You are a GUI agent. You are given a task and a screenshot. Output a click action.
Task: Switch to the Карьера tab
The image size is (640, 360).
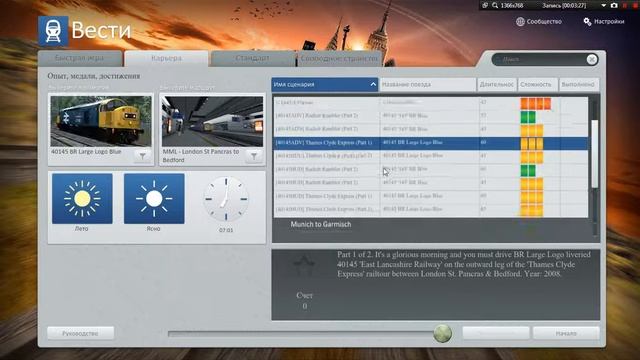(x=166, y=58)
